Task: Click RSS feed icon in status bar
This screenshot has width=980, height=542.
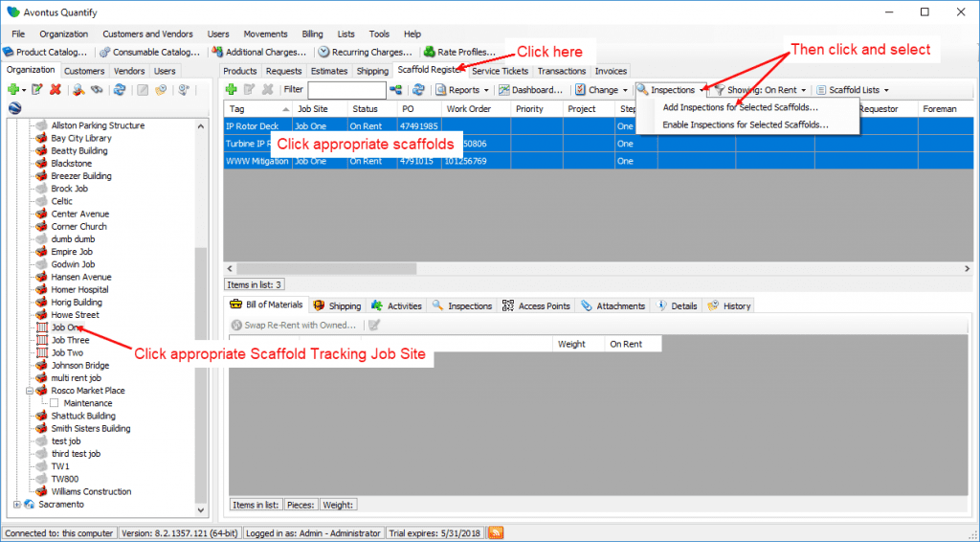Action: tap(496, 533)
